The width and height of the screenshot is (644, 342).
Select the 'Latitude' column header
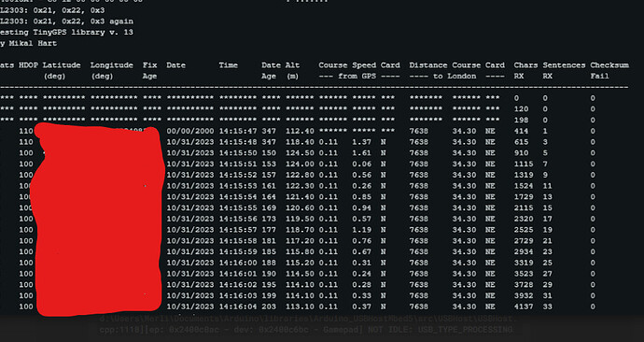tap(62, 65)
